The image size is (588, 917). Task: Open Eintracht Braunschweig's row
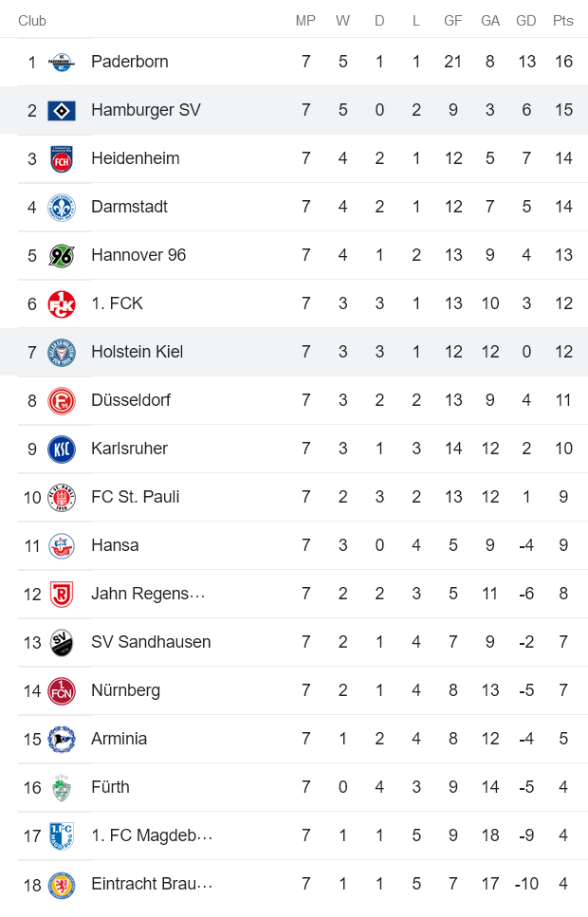[x=152, y=883]
